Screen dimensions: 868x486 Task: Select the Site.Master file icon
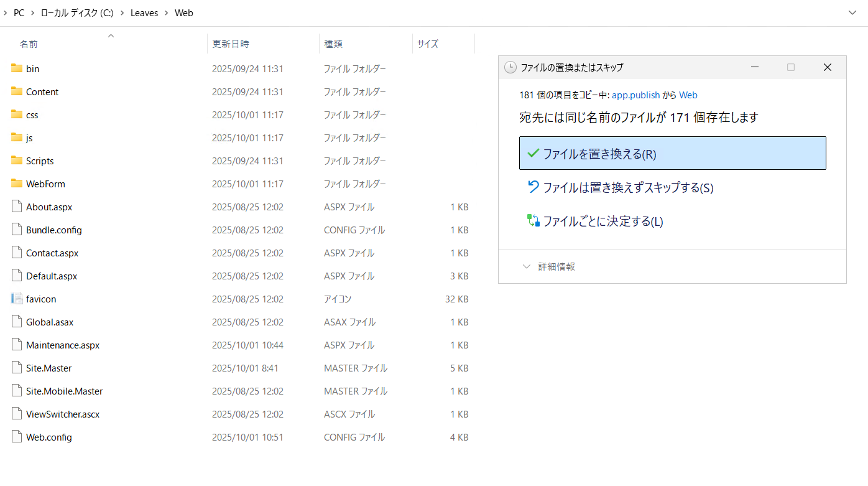[x=17, y=368]
